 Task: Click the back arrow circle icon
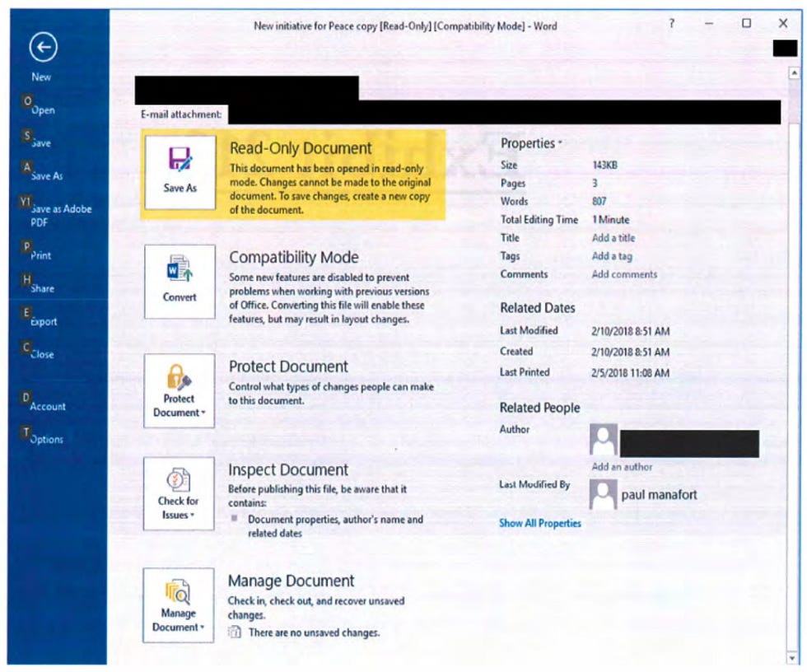(43, 47)
